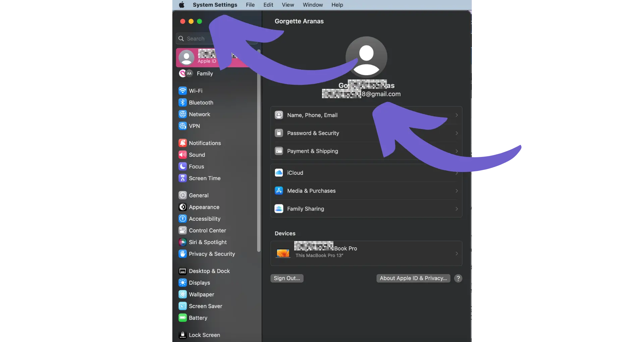This screenshot has width=644, height=342.
Task: Expand the Name, Phone, Email chevron
Action: [457, 115]
